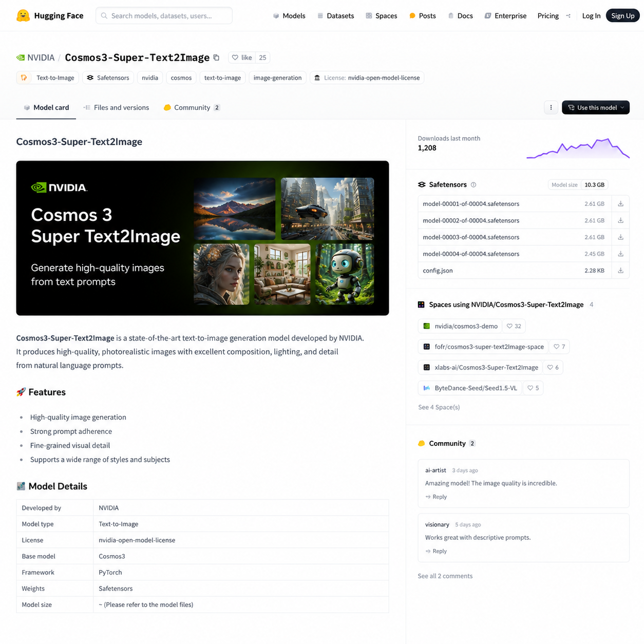Click the nvidia tag
The width and height of the screenshot is (644, 644).
click(x=150, y=78)
